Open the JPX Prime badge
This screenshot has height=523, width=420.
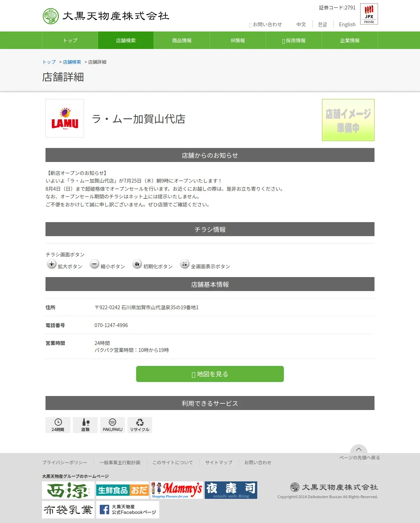369,14
